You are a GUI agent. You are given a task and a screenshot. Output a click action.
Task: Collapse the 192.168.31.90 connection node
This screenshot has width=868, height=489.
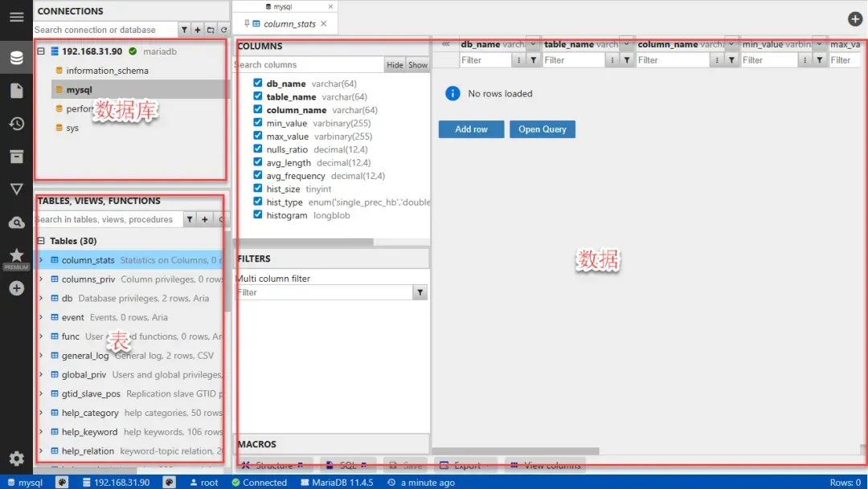click(x=40, y=51)
